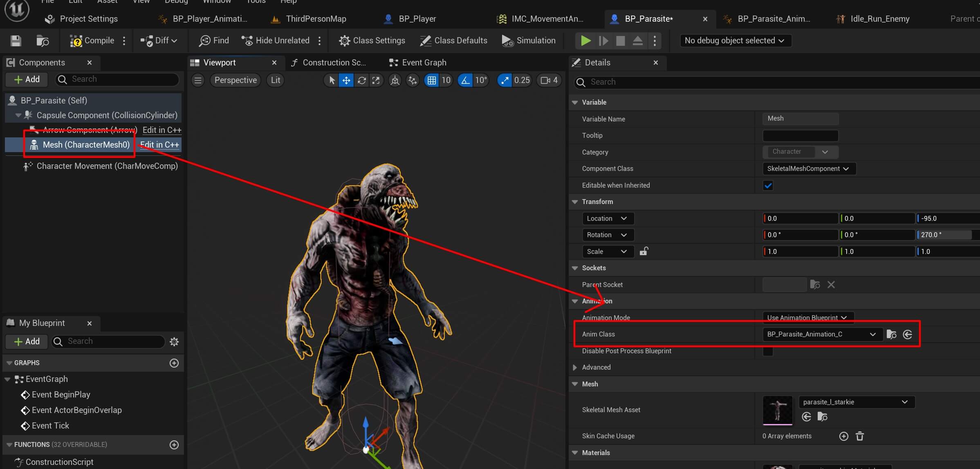Click the surface snapping icon
Screen dimensions: 980x469
pyautogui.click(x=413, y=80)
